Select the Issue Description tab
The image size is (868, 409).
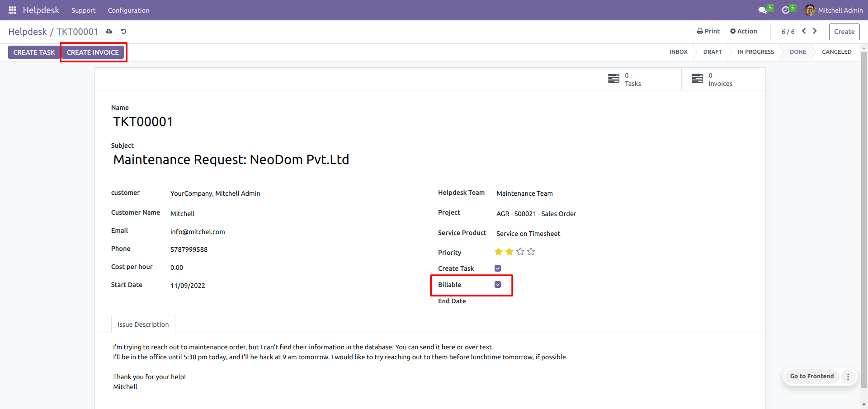coord(143,324)
